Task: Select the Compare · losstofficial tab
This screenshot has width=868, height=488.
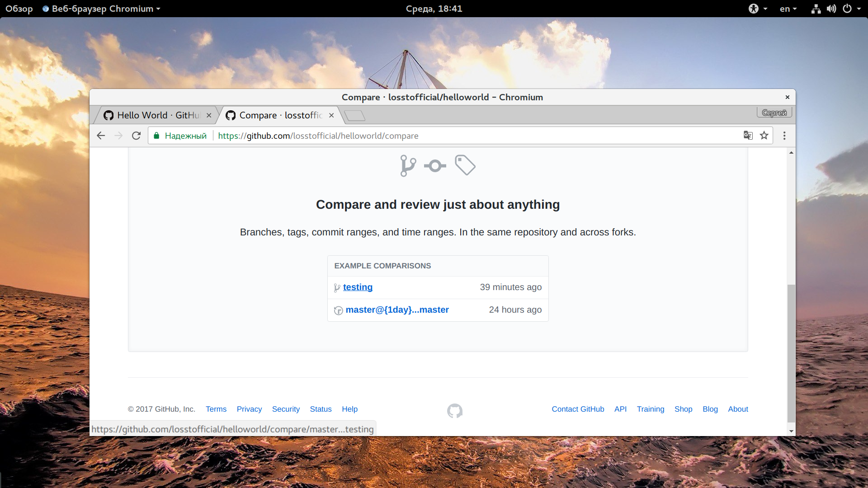Action: [280, 115]
